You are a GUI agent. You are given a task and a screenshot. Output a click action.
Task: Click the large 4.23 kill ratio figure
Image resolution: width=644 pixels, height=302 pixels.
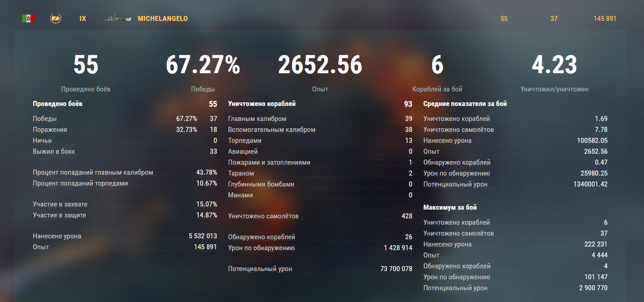coord(554,65)
